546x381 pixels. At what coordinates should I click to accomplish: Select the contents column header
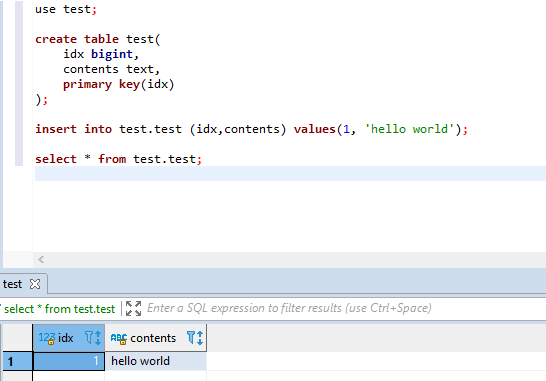coord(156,338)
